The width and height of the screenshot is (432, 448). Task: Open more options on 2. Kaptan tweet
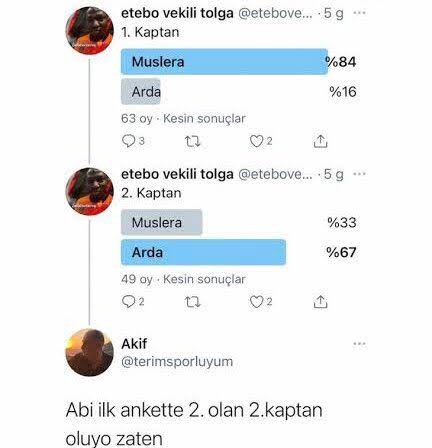click(x=359, y=174)
